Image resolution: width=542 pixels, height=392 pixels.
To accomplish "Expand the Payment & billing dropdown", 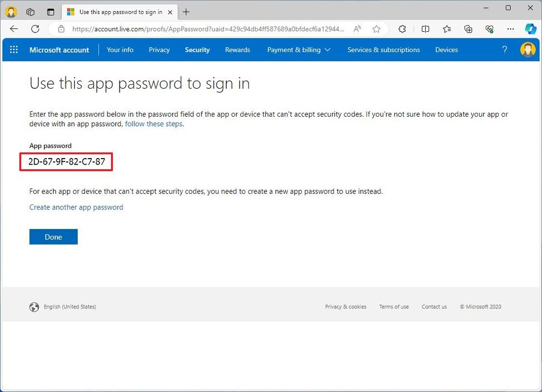I will (x=298, y=50).
